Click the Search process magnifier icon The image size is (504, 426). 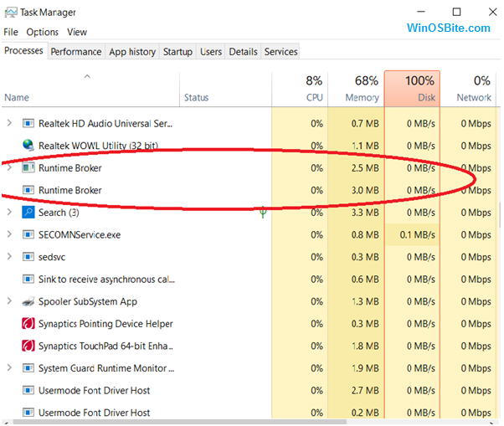click(28, 213)
